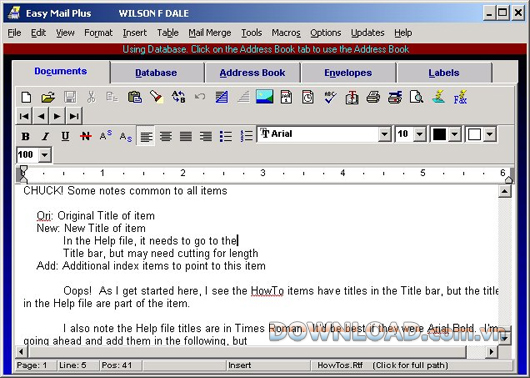Open the font size 10 dropdown
This screenshot has width=530, height=378.
tap(419, 135)
